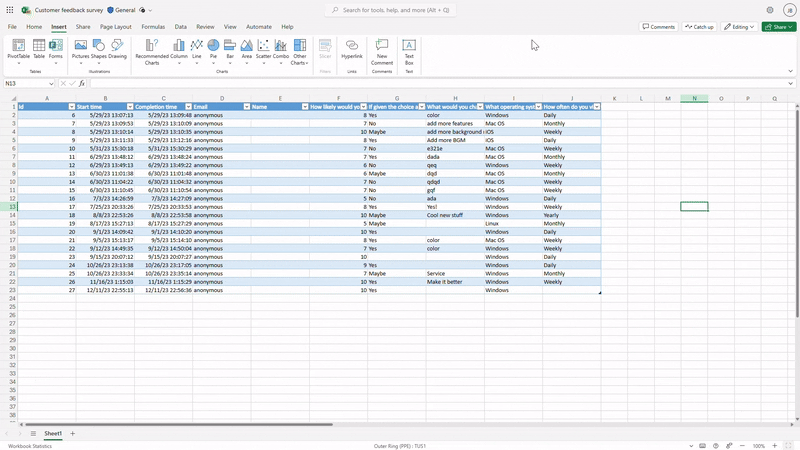Viewport: 800px width, 450px height.
Task: Open Recommended Charts
Action: click(152, 52)
